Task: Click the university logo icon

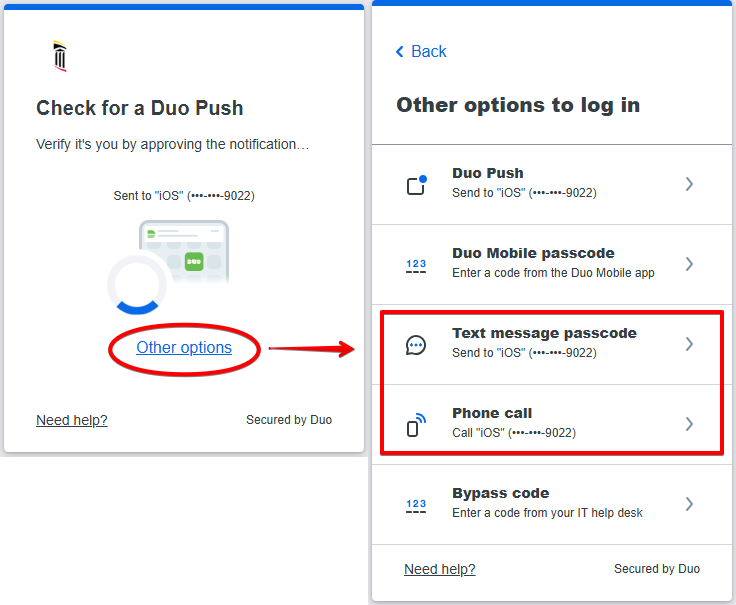Action: point(60,57)
